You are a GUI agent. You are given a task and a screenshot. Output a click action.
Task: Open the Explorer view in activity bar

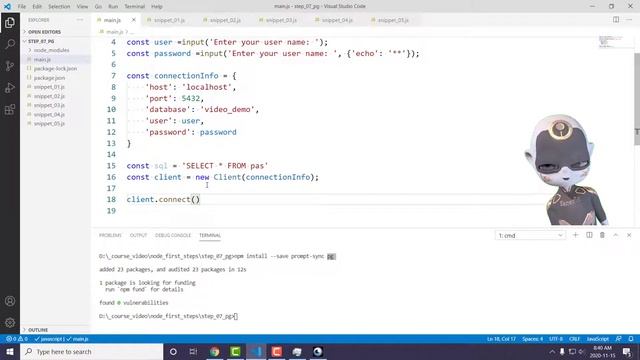click(x=10, y=22)
